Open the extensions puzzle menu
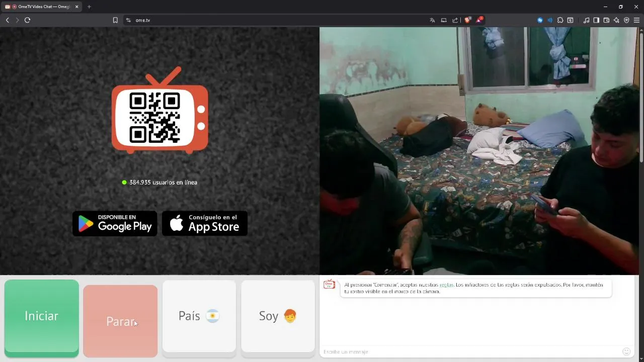The width and height of the screenshot is (644, 362). click(560, 20)
